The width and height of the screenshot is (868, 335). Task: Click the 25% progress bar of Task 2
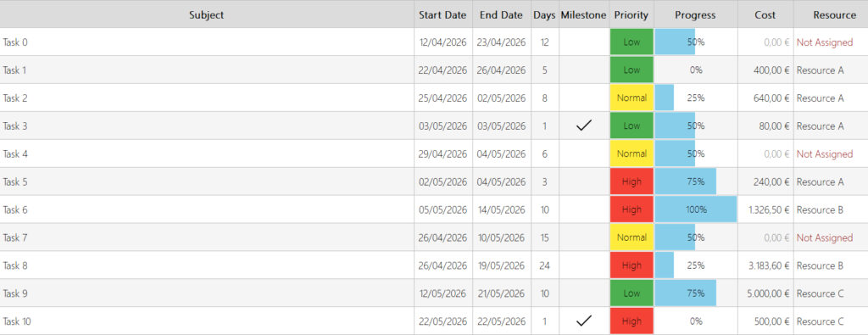point(665,98)
